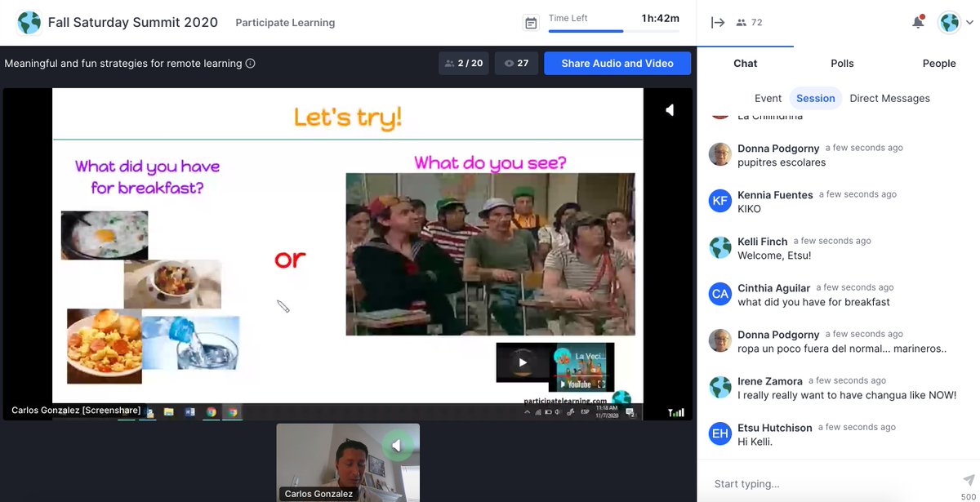Click the 500 character counter
This screenshot has width=980, height=502.
click(x=969, y=496)
